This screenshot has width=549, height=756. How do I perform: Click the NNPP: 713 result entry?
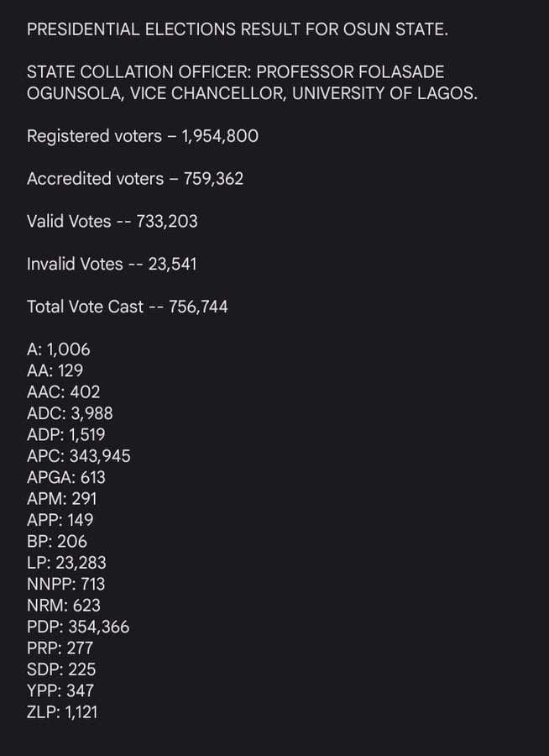pos(66,584)
